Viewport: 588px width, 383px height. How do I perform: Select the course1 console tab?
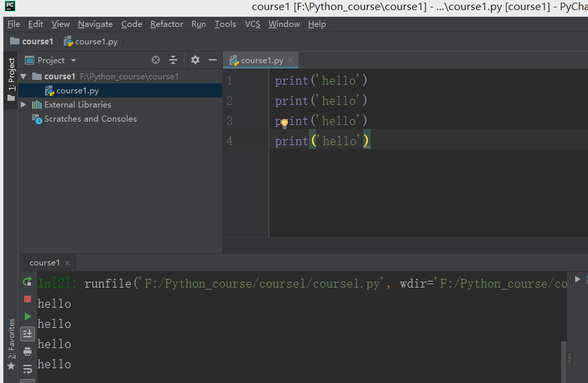coord(44,263)
